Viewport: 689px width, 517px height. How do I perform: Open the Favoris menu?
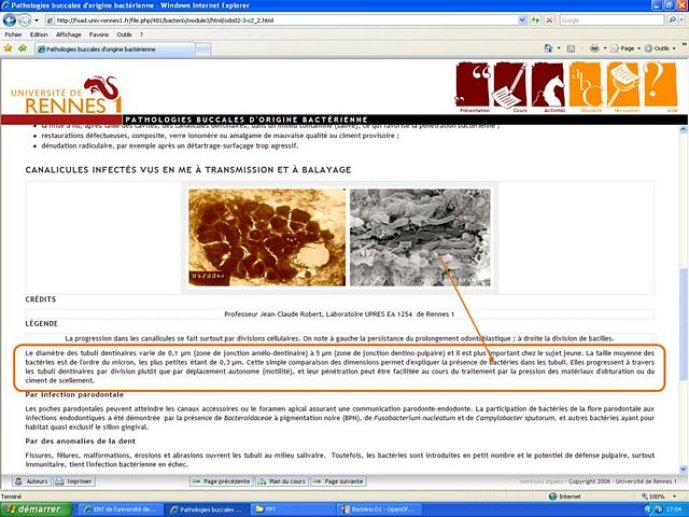[x=98, y=34]
